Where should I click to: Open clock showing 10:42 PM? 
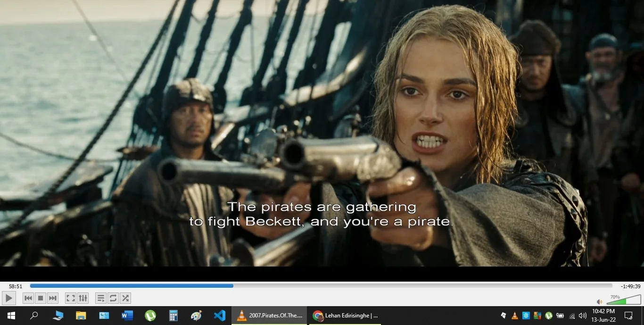(603, 316)
